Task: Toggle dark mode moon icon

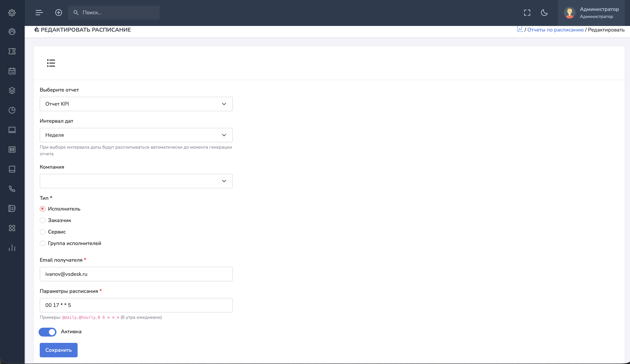Action: pyautogui.click(x=544, y=12)
